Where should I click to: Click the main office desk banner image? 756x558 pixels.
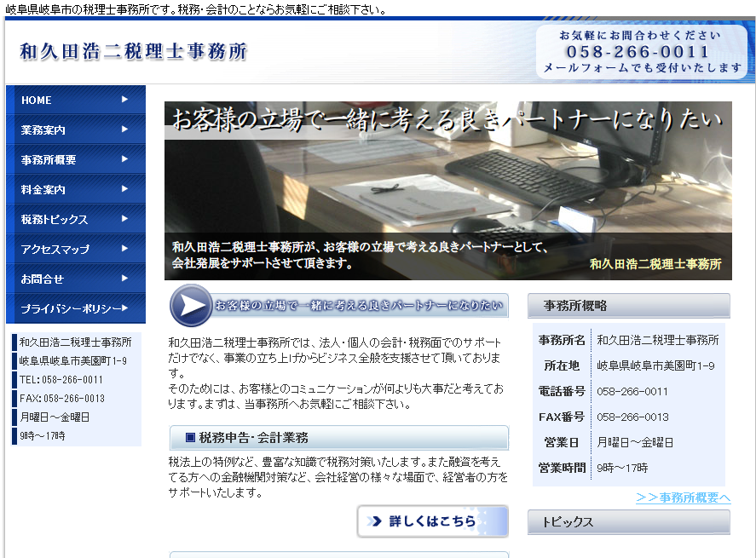click(447, 191)
